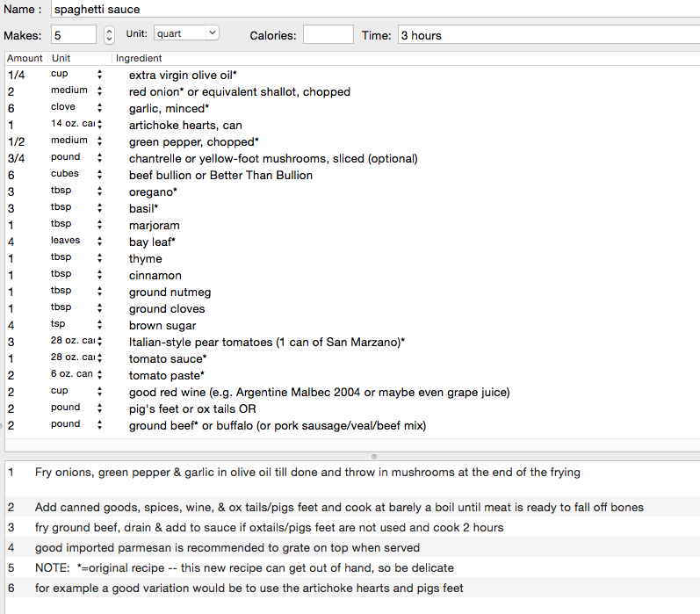
Task: Click the Amount column header
Action: tap(25, 58)
